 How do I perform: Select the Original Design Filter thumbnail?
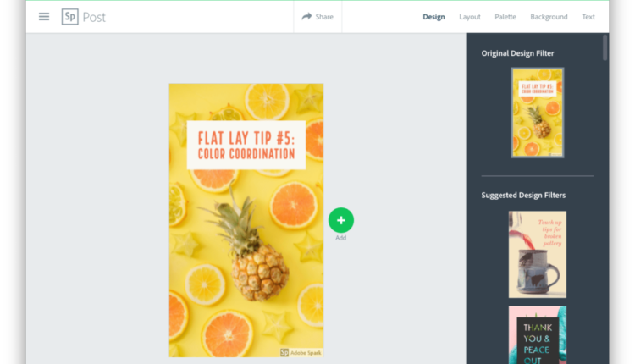click(x=538, y=113)
